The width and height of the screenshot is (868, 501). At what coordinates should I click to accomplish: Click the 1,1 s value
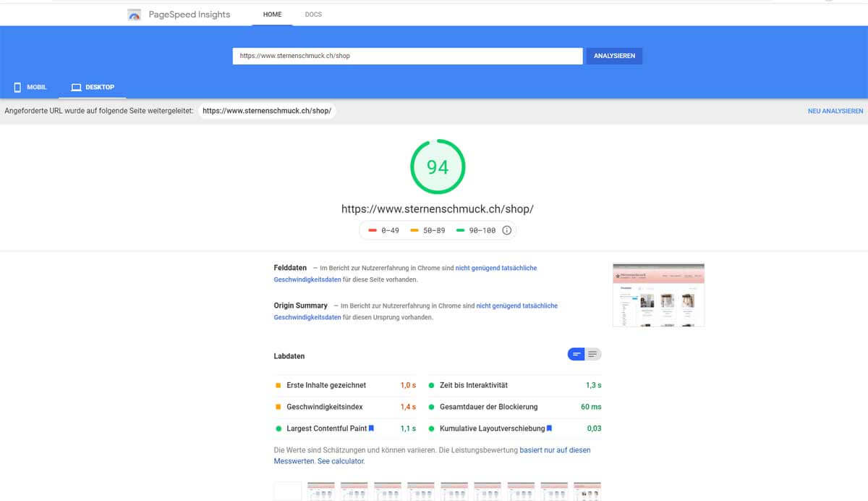[x=408, y=429]
